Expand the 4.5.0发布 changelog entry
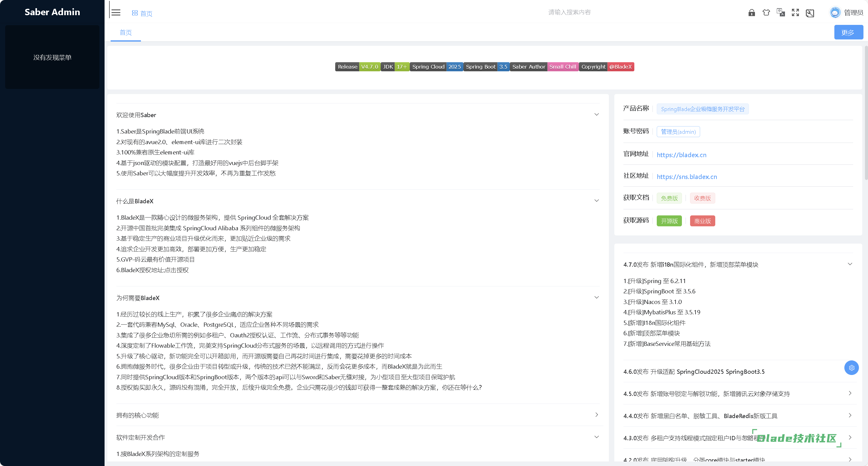868x466 pixels. click(850, 393)
